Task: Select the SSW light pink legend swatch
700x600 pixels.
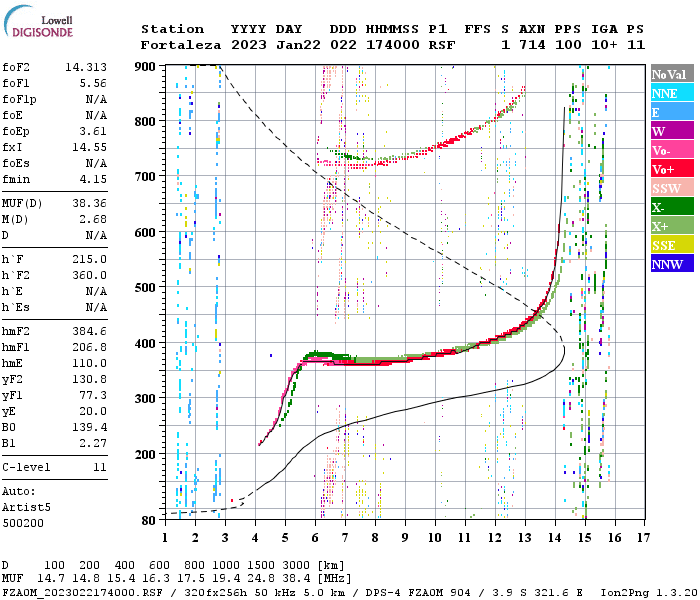Action: pos(672,188)
